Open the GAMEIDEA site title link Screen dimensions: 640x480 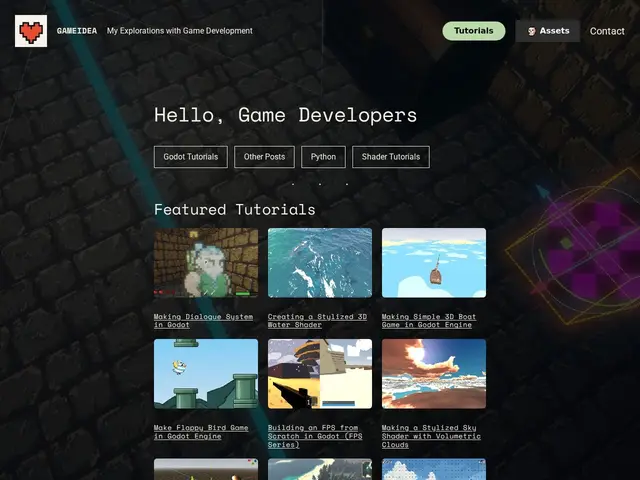point(77,31)
